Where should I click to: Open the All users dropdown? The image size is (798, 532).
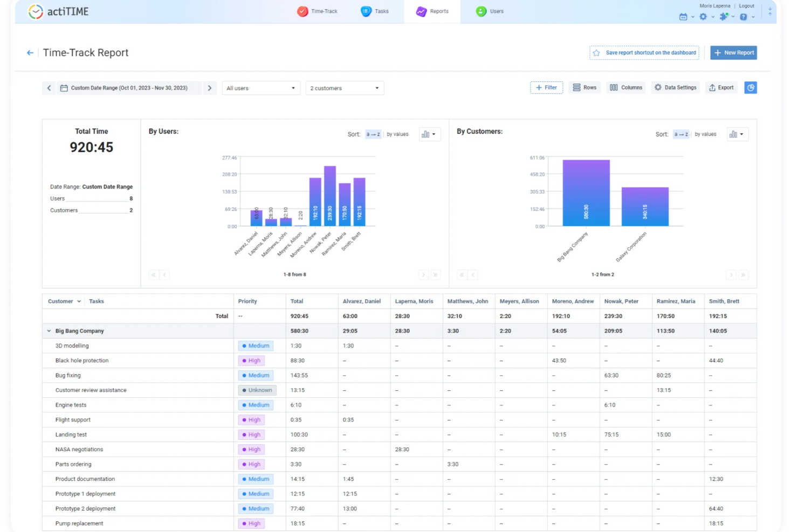coord(261,88)
